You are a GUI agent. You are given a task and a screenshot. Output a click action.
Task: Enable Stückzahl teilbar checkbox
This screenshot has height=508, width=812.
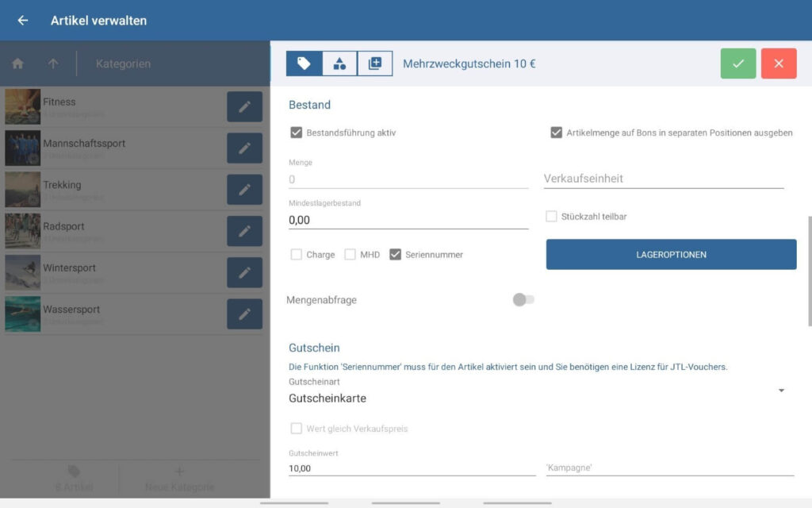coord(551,216)
